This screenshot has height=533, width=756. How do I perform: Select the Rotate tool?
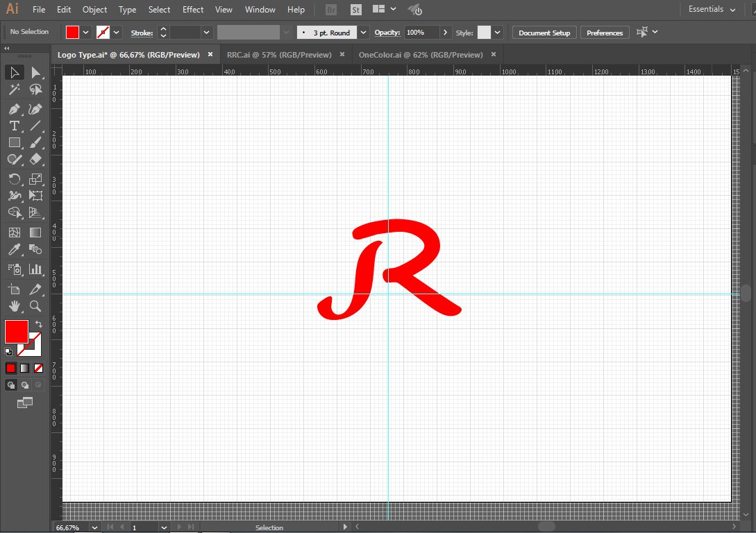14,179
